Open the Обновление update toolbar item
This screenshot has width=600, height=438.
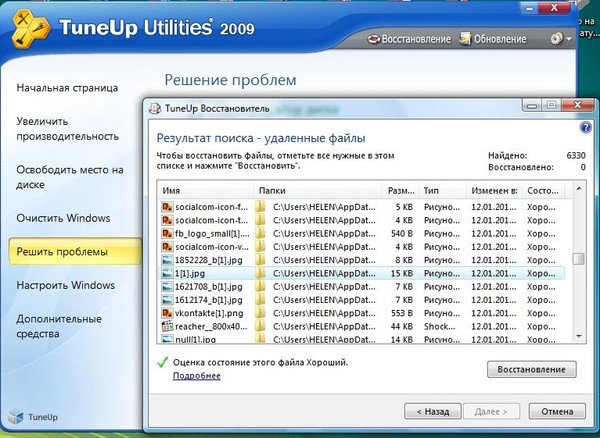[x=493, y=39]
